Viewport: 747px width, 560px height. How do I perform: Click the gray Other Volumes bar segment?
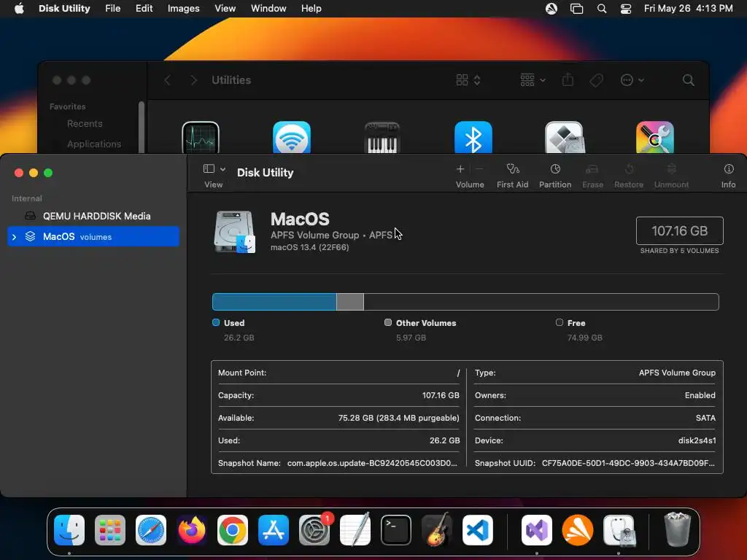click(x=350, y=302)
